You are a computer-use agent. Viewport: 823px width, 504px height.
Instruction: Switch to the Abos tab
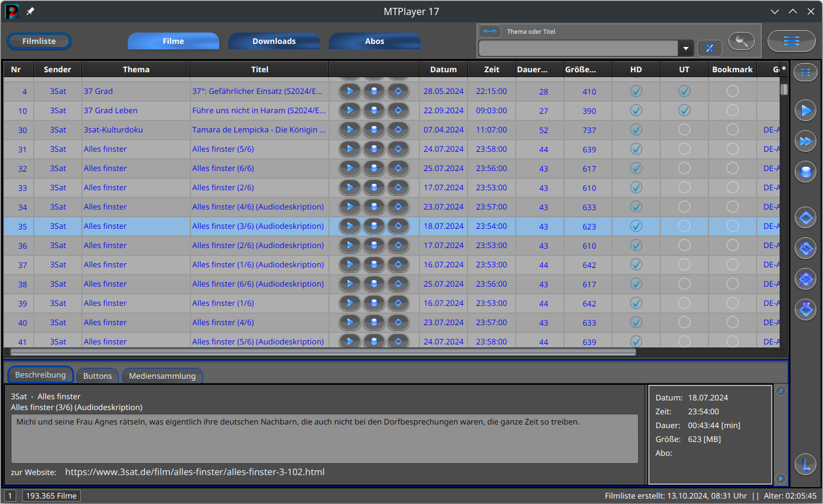click(x=375, y=42)
